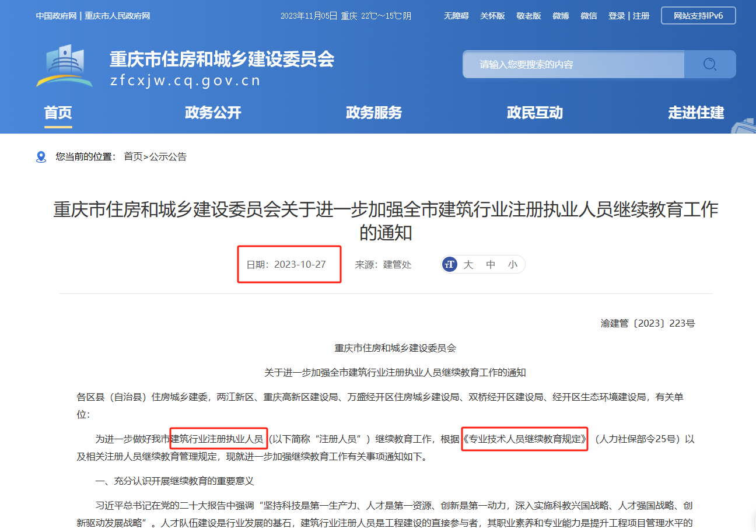This screenshot has width=756, height=532.
Task: Click the 登录 link
Action: [617, 16]
